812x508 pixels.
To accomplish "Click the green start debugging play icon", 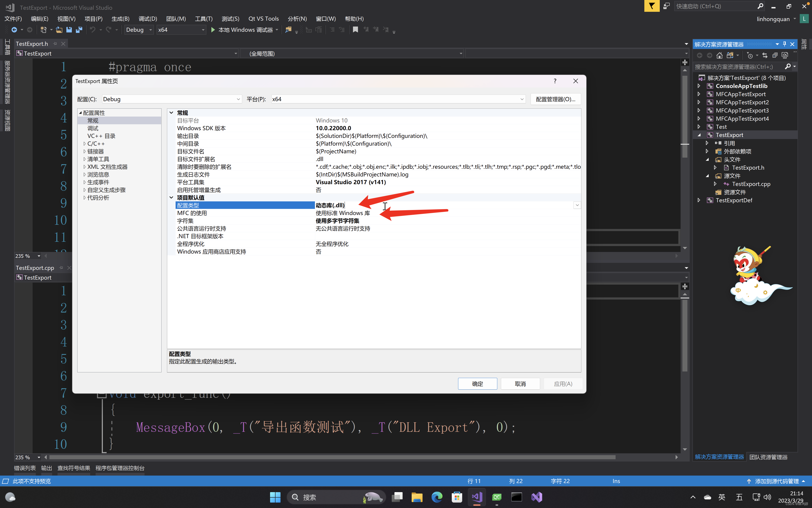I will tap(213, 30).
